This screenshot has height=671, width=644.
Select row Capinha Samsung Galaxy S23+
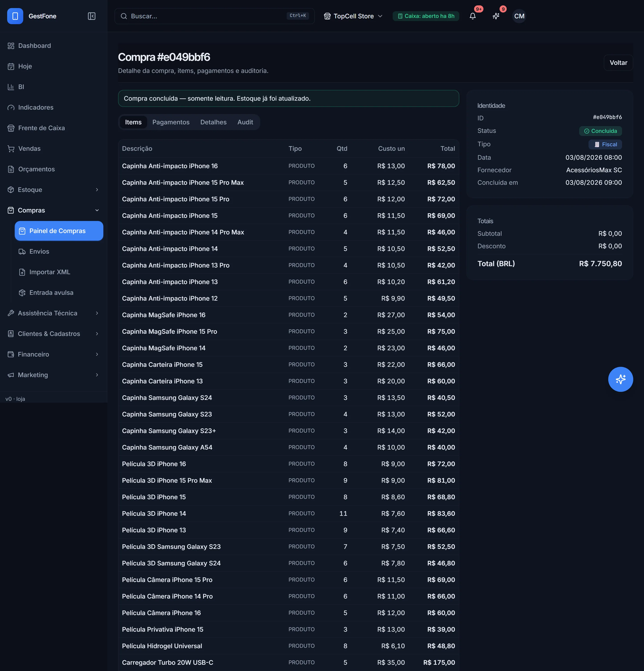[x=288, y=431]
